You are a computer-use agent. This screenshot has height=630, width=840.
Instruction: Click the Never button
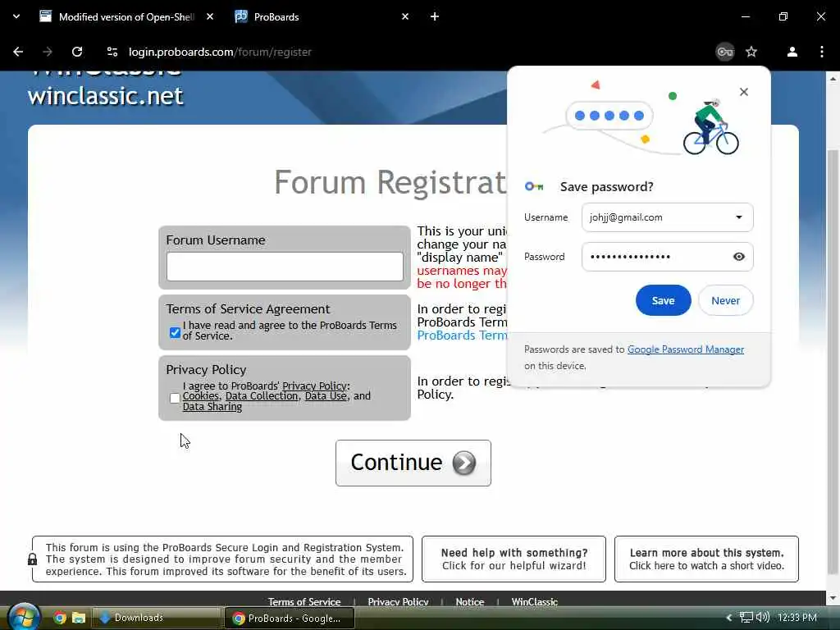(x=725, y=300)
